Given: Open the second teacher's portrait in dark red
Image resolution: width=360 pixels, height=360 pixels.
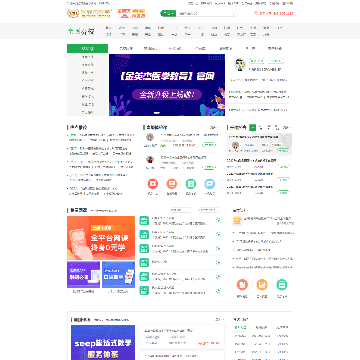Looking at the screenshot, I should point(150,159).
